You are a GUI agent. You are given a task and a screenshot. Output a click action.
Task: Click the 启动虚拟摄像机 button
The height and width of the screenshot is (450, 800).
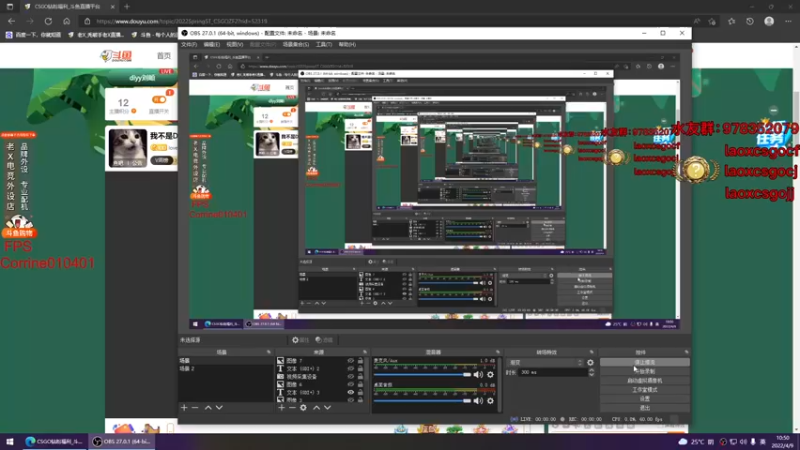click(x=645, y=381)
